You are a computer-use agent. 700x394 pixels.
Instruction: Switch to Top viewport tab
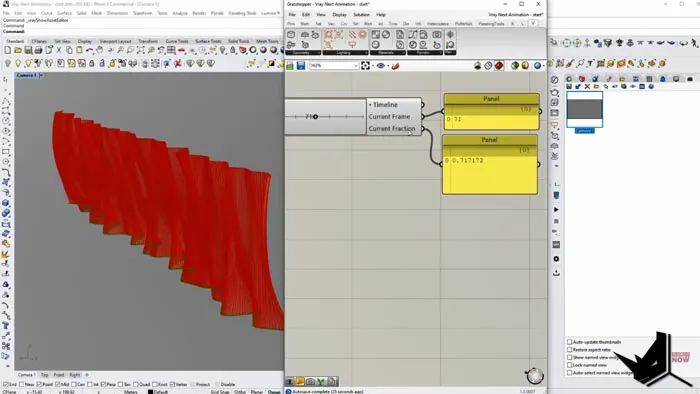click(45, 375)
